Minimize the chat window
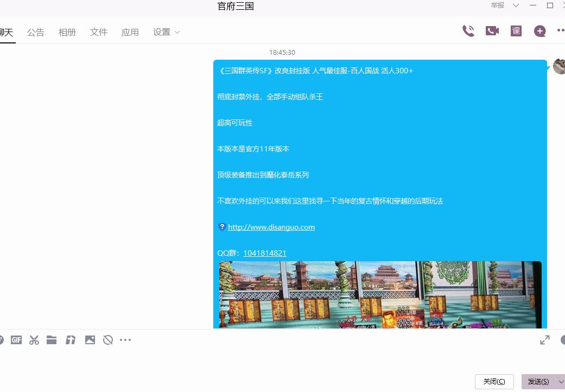The width and height of the screenshot is (565, 392). click(533, 5)
